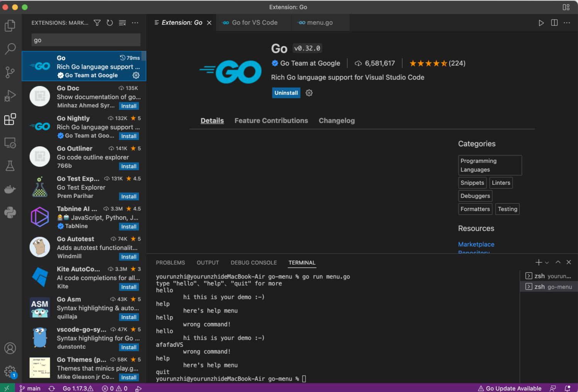
Task: Create a new terminal with plus icon
Action: tap(539, 262)
